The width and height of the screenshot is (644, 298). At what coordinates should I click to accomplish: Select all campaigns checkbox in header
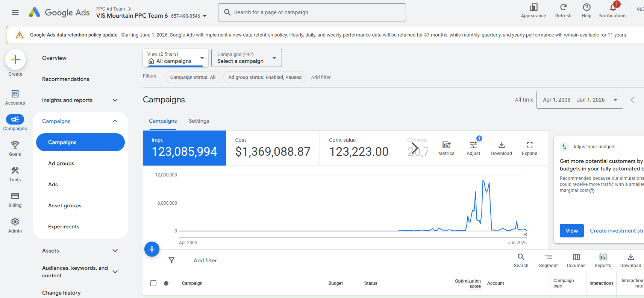[153, 283]
